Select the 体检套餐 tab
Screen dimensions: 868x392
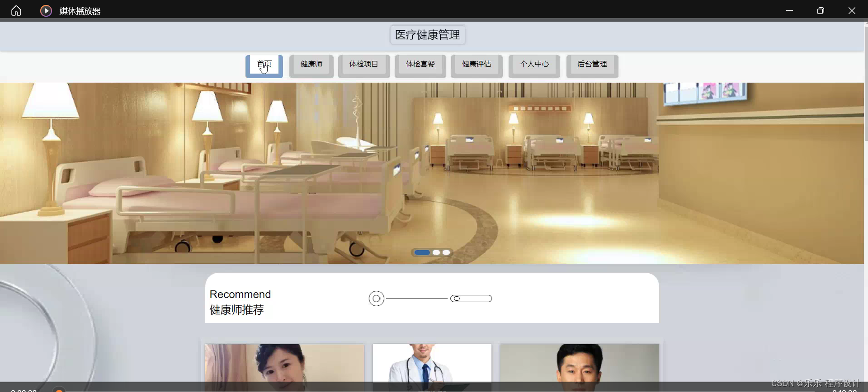[x=420, y=66]
